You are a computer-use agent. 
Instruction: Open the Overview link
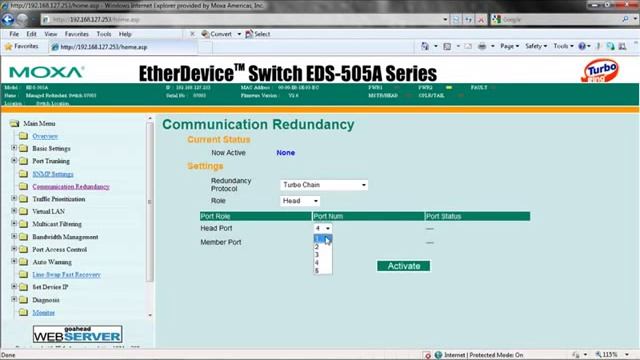45,136
